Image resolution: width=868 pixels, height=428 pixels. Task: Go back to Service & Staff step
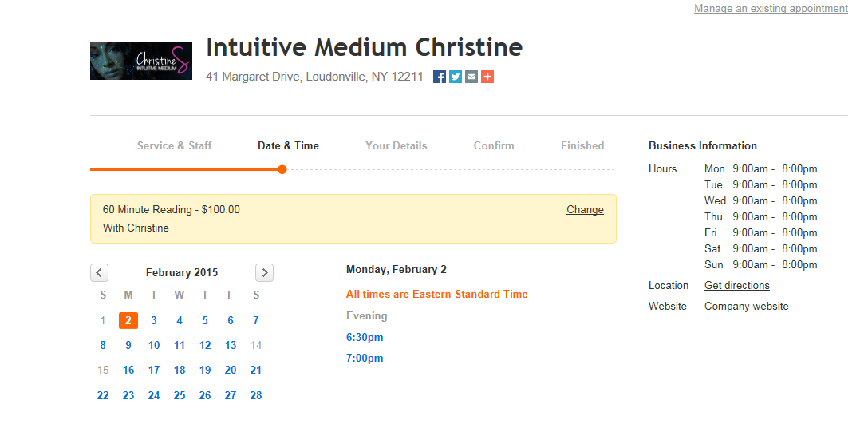tap(175, 146)
